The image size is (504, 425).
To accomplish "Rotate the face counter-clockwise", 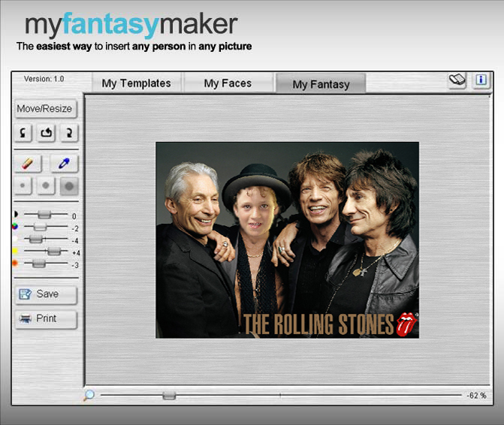I will tap(23, 133).
